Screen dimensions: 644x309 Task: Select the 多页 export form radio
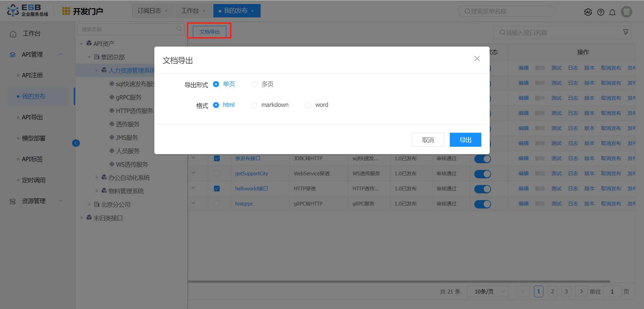tap(255, 84)
